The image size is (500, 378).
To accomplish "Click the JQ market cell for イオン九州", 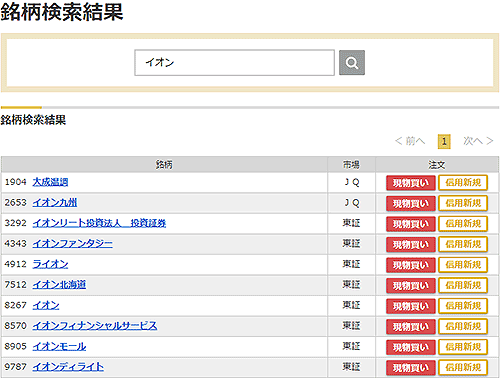I will pos(352,203).
